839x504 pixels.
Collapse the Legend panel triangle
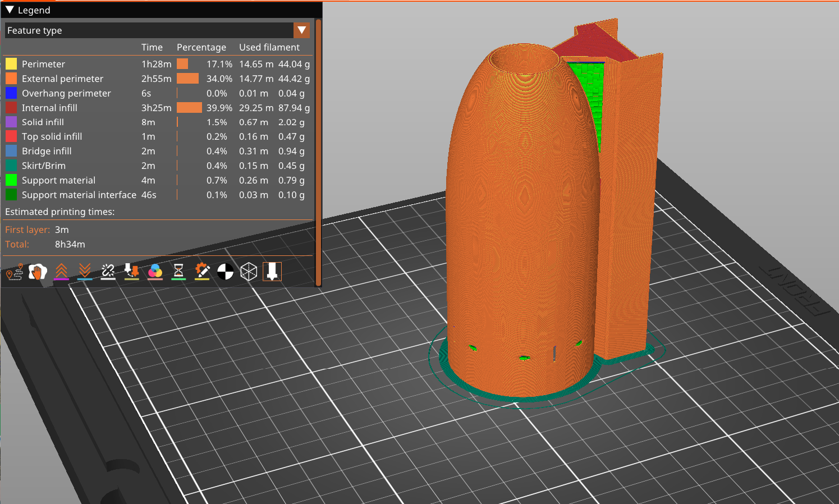coord(10,10)
